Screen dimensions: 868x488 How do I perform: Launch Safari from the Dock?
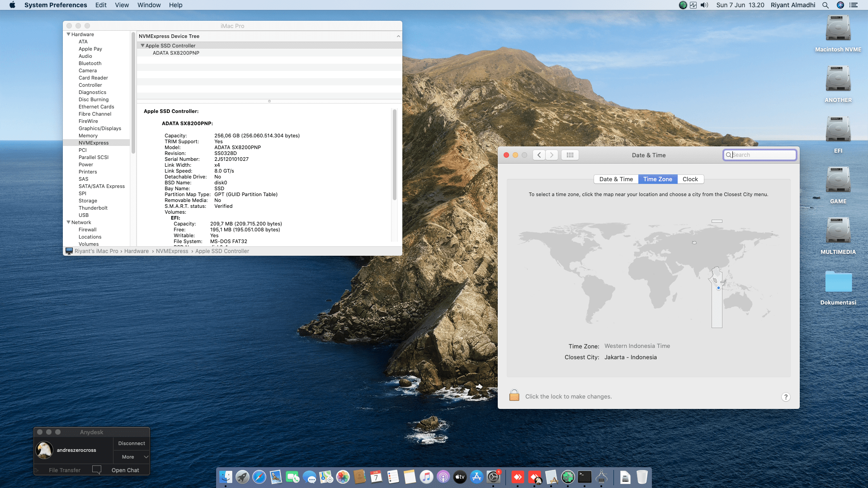click(x=259, y=477)
